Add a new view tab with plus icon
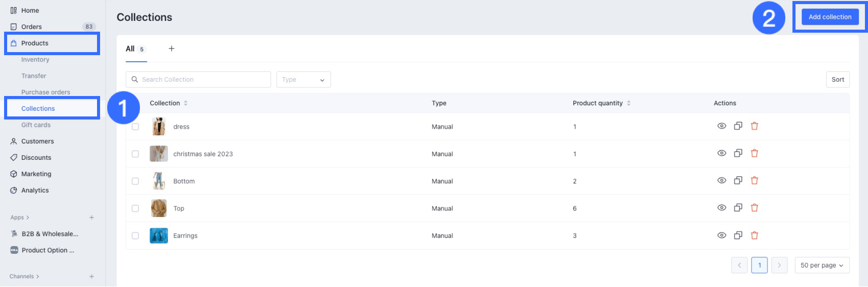The image size is (868, 287). click(x=172, y=49)
